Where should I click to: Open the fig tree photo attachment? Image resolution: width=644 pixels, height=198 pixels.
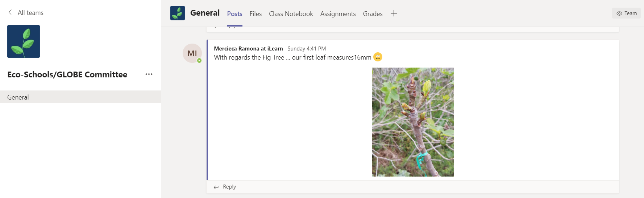click(413, 122)
